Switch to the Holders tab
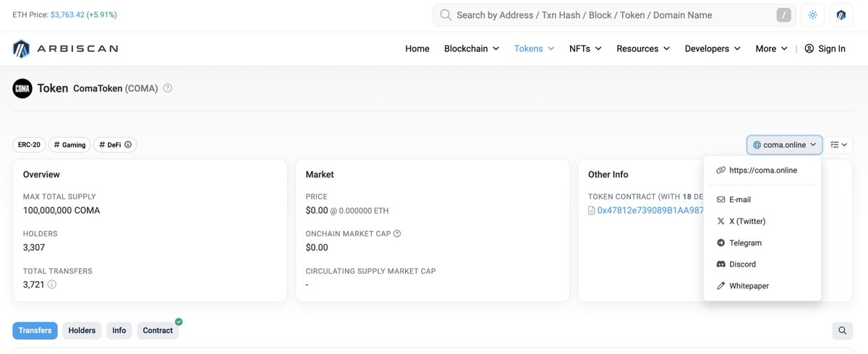 point(82,331)
